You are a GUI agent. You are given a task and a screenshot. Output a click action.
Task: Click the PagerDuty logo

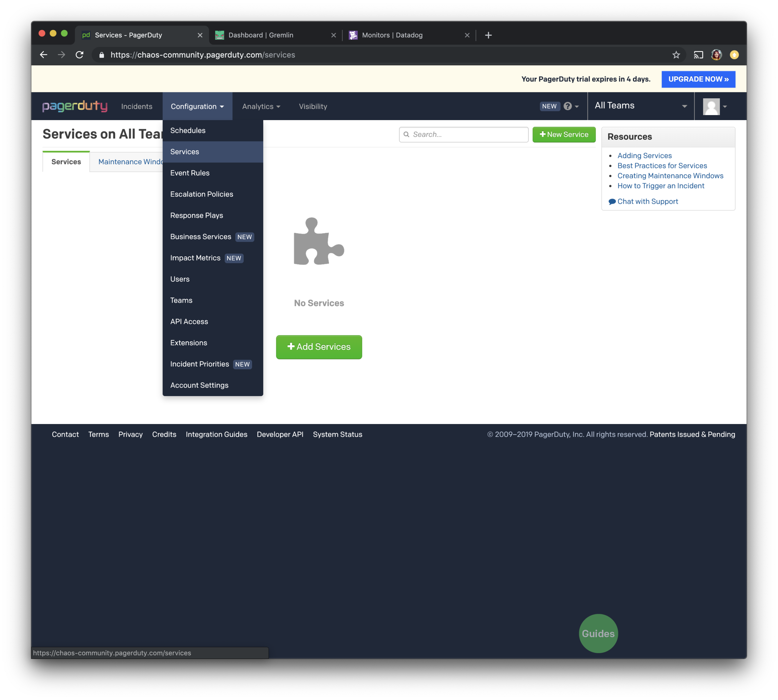pos(75,106)
